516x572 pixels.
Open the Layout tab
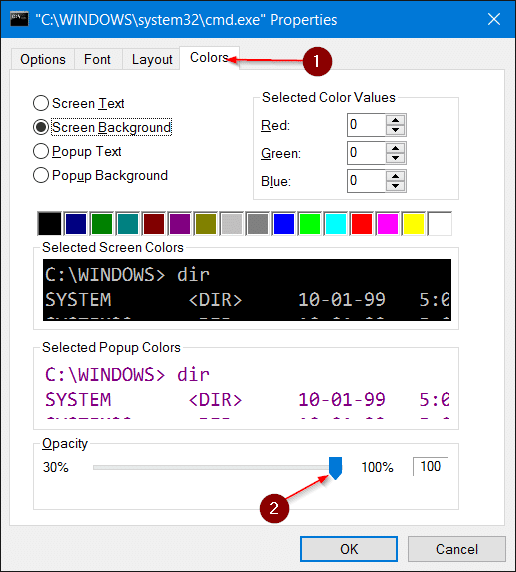point(152,59)
